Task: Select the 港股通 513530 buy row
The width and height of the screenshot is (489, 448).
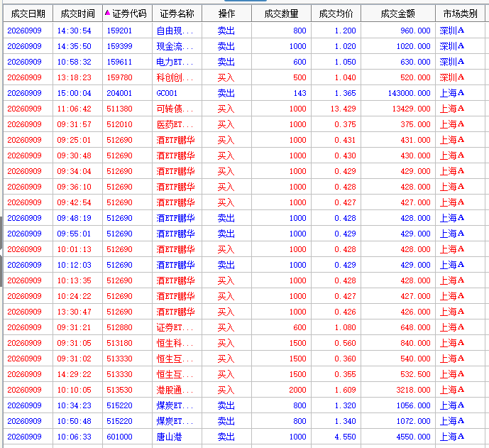Action: click(x=244, y=390)
